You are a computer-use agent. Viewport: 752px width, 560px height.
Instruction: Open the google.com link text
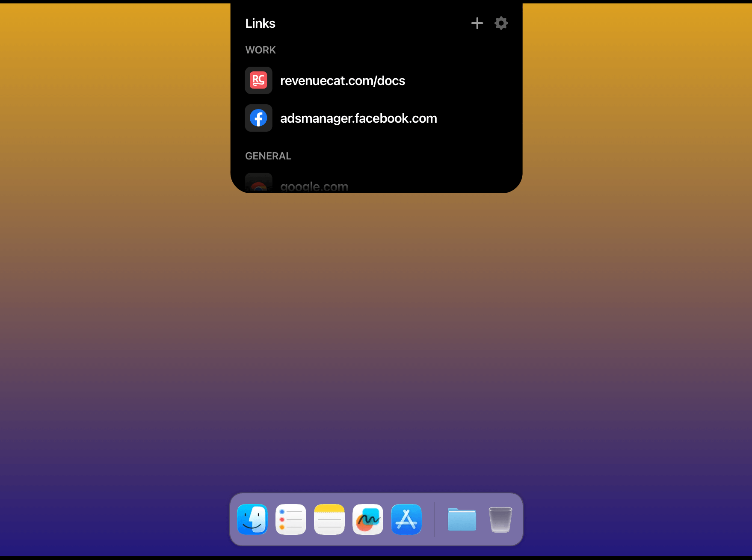[x=314, y=187]
